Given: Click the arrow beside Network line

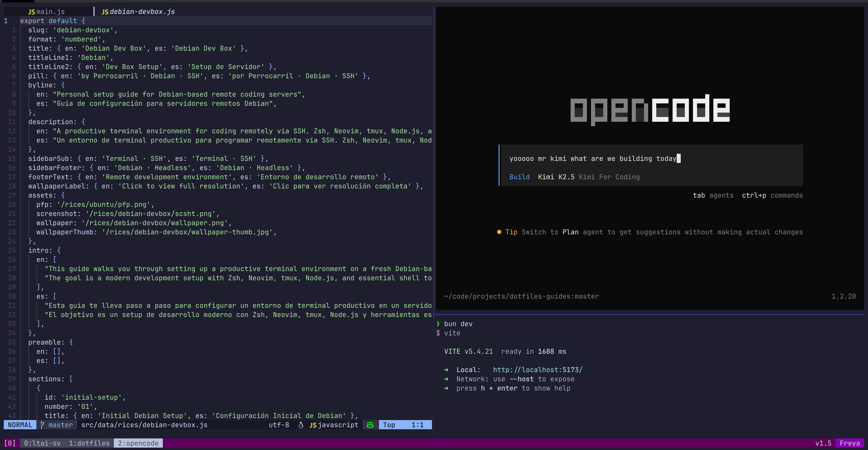Looking at the screenshot, I should coord(446,379).
